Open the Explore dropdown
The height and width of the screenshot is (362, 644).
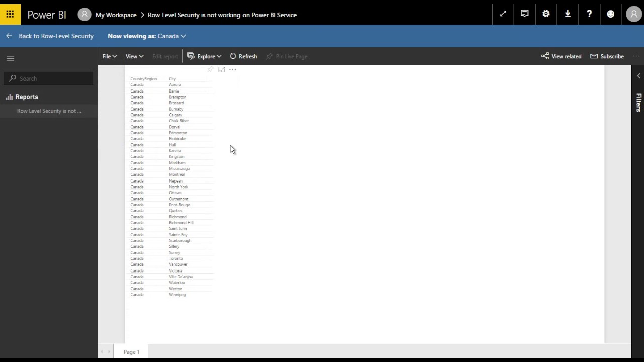point(204,56)
